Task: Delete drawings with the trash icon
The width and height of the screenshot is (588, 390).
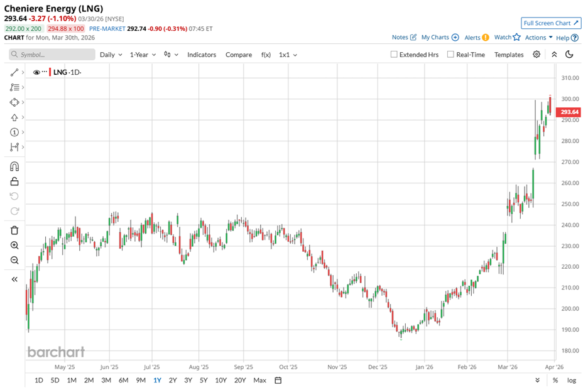Action: [14, 230]
